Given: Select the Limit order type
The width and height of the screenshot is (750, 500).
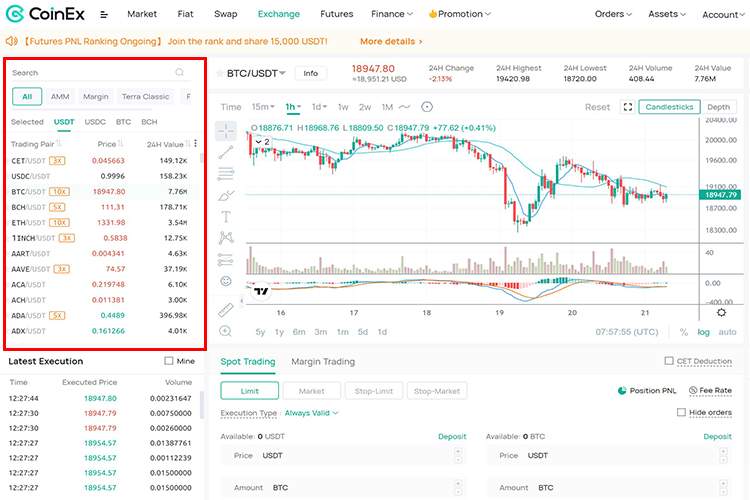Looking at the screenshot, I should point(249,390).
